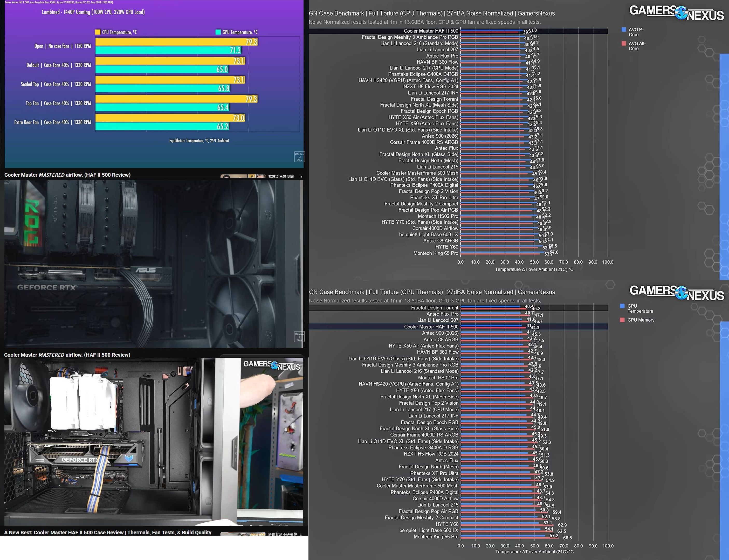Image resolution: width=729 pixels, height=560 pixels.
Task: Click 'Montech HS02 Pro' in the GPU Thermals chart
Action: point(438,378)
